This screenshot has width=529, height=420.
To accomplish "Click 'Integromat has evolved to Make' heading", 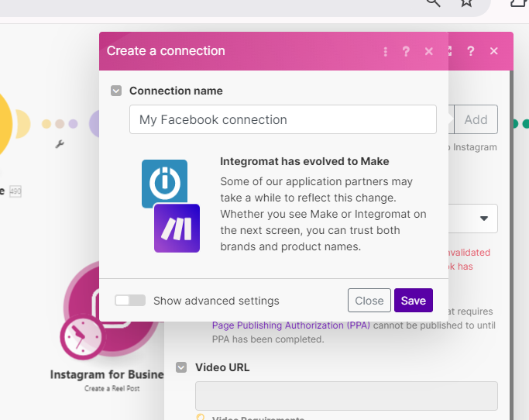I will point(304,161).
